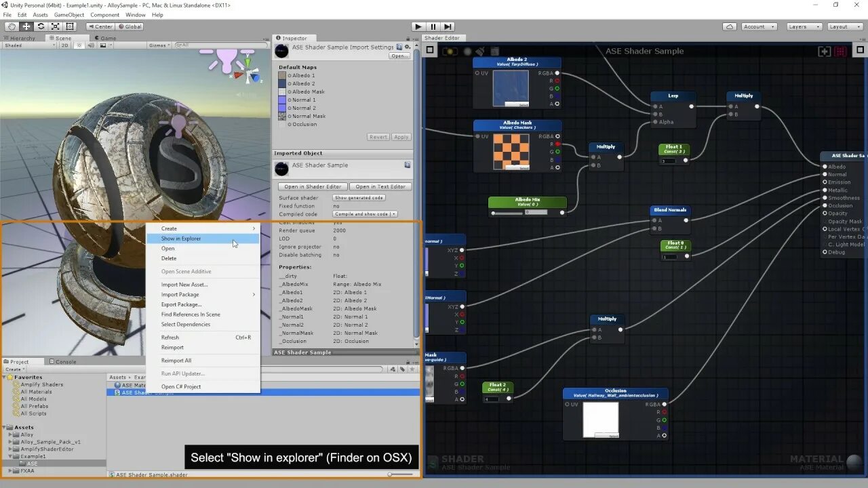Open the Project Create dropdown
The width and height of the screenshot is (868, 488).
click(x=14, y=369)
